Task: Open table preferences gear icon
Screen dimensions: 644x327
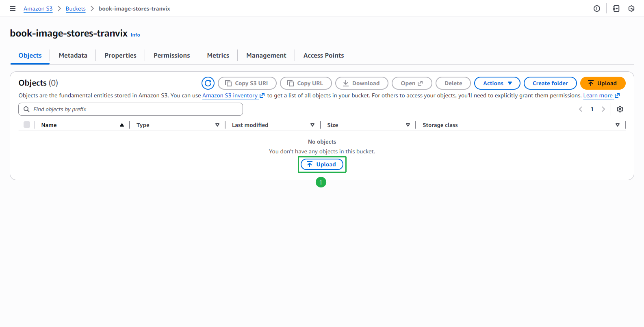Action: tap(620, 109)
